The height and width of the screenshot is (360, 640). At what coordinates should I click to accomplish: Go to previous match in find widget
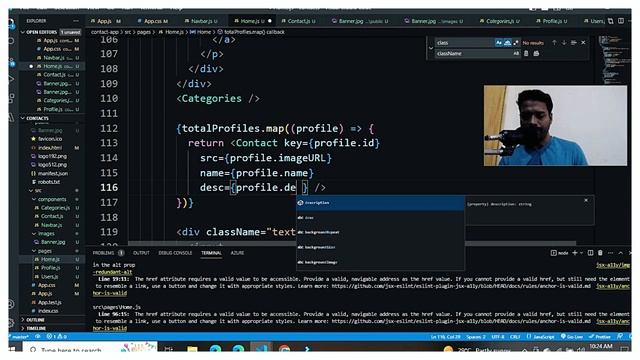pos(554,42)
